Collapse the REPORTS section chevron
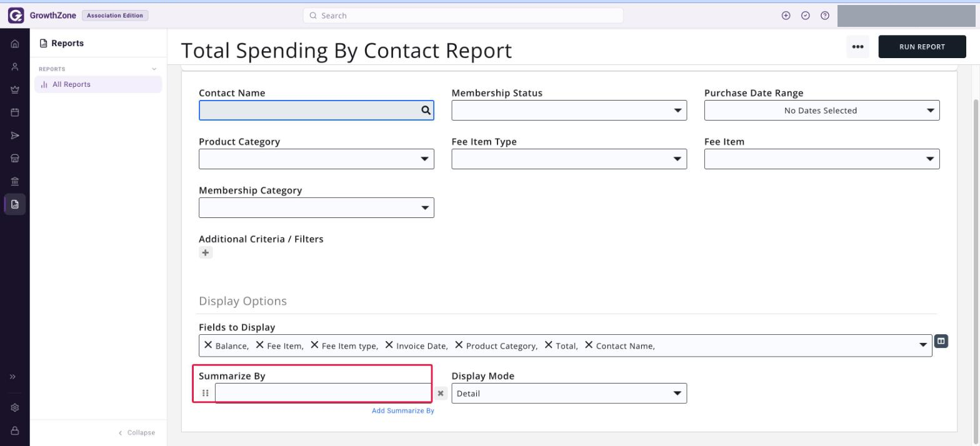This screenshot has height=446, width=980. [154, 69]
